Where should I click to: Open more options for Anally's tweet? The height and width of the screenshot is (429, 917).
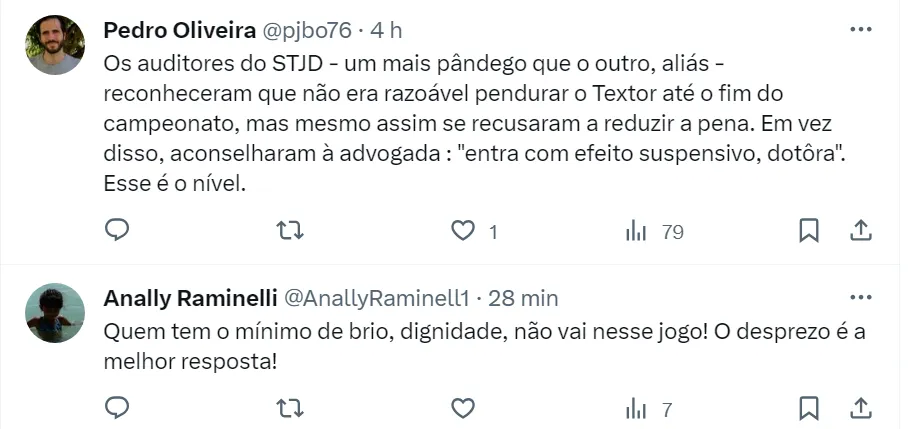pyautogui.click(x=860, y=298)
